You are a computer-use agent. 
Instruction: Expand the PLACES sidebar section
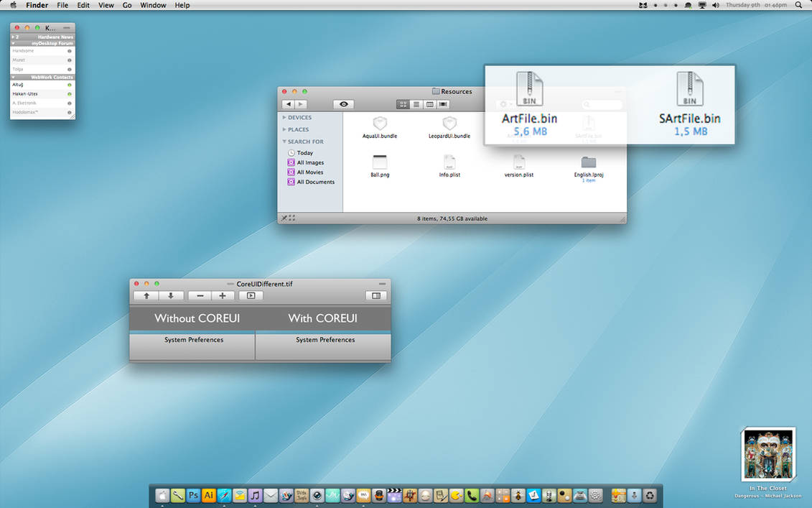pos(284,129)
